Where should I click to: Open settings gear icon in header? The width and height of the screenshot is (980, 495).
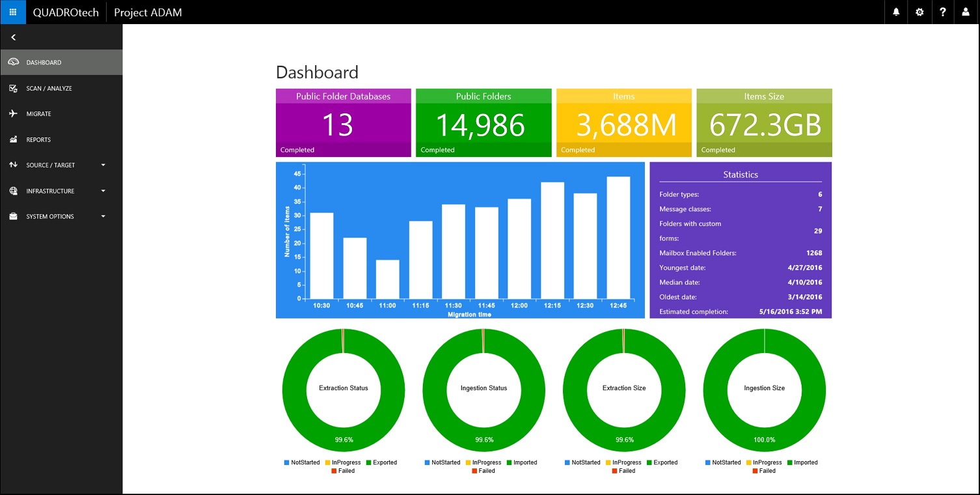click(x=919, y=12)
